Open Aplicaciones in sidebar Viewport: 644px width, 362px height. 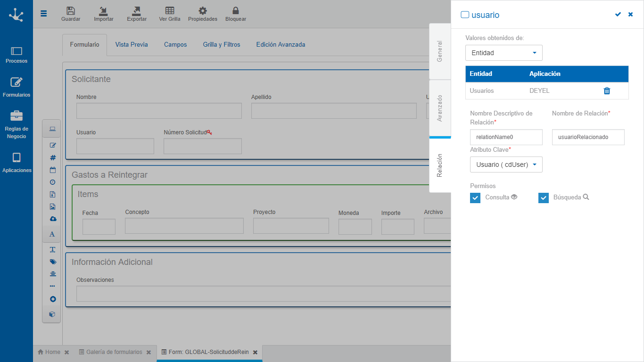(x=17, y=163)
